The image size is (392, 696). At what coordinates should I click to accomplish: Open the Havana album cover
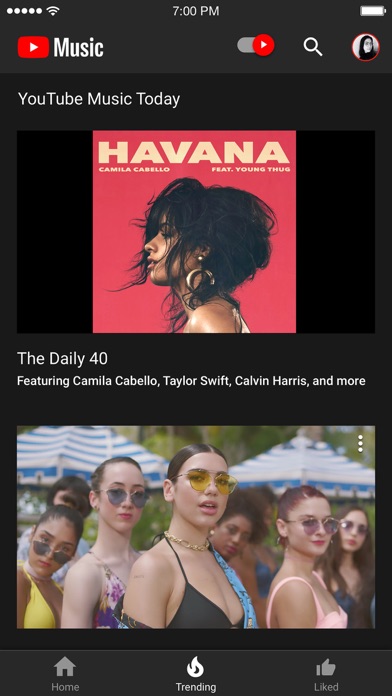194,231
